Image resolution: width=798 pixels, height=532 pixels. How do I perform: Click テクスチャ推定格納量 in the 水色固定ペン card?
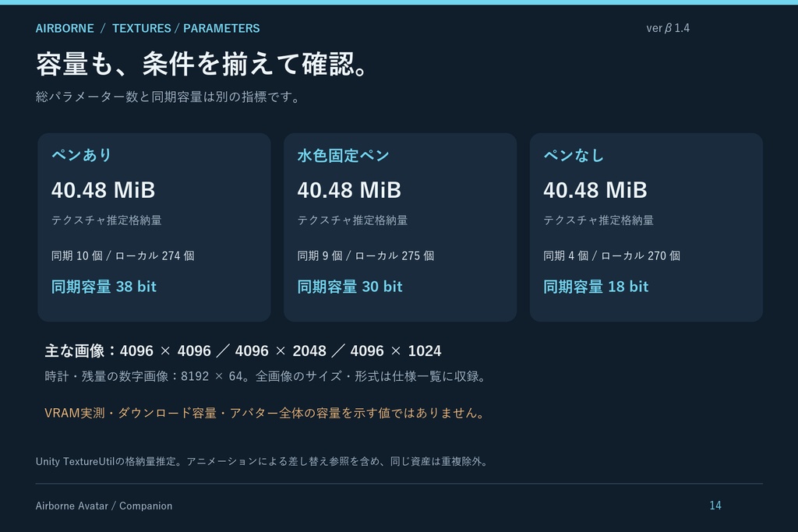pos(352,220)
